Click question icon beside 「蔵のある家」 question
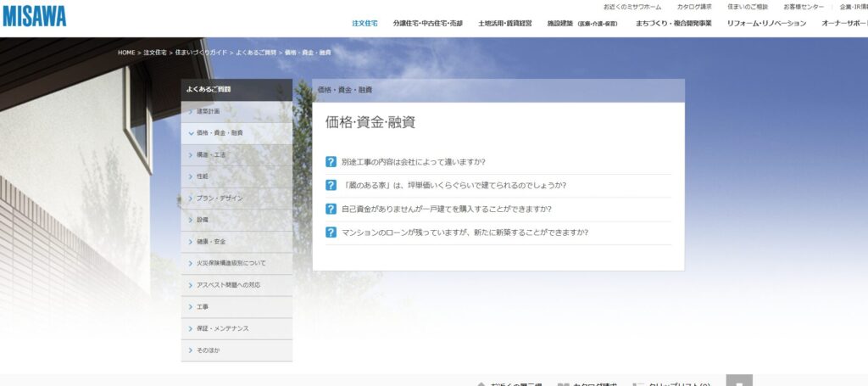This screenshot has height=386, width=868. click(331, 185)
